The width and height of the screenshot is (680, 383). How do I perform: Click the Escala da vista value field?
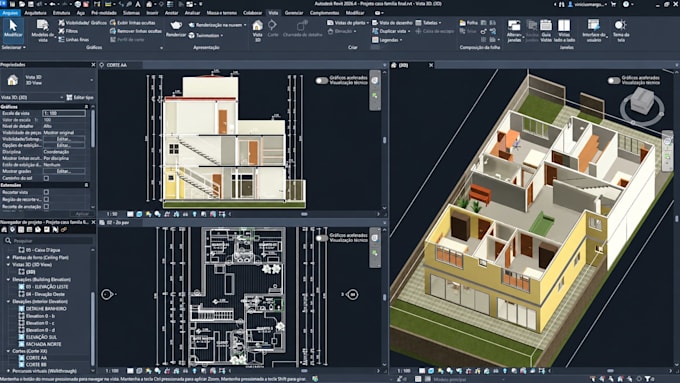64,113
